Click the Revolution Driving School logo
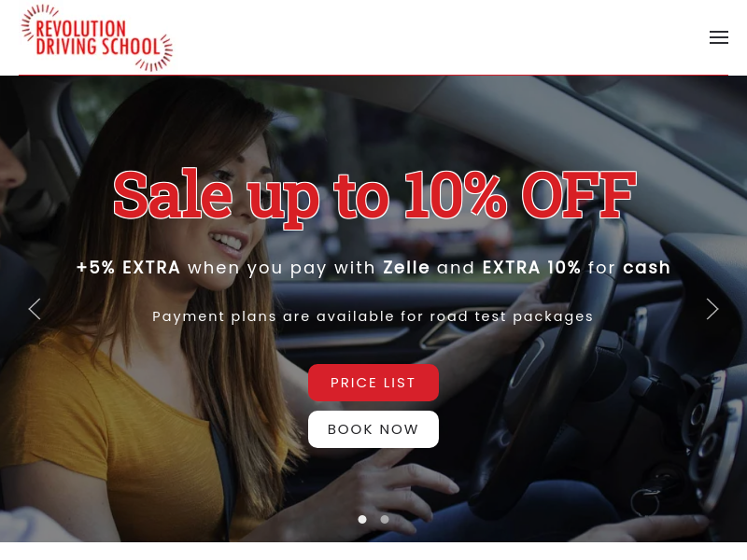The height and width of the screenshot is (560, 747). click(x=97, y=37)
